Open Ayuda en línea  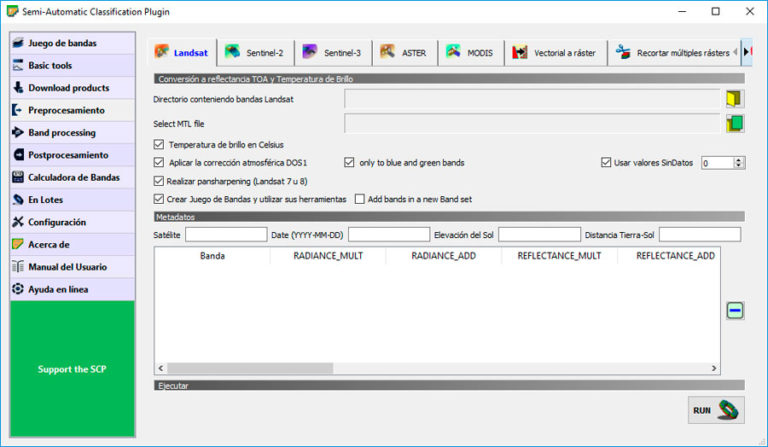tap(72, 289)
